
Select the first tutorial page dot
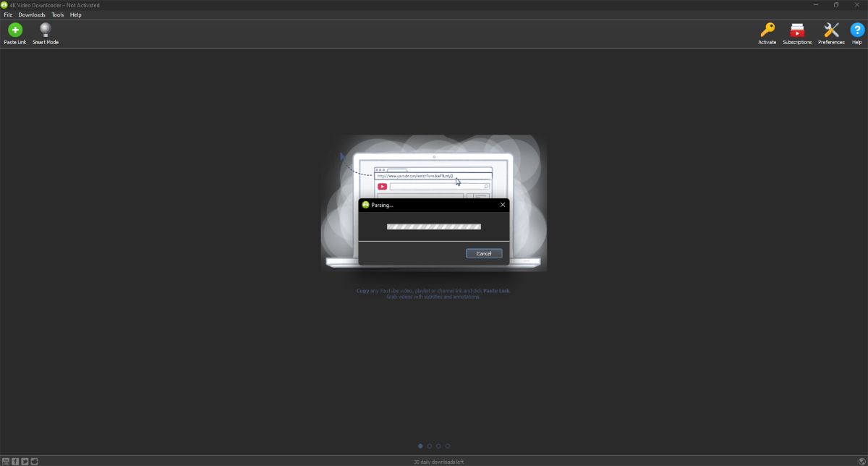click(420, 446)
